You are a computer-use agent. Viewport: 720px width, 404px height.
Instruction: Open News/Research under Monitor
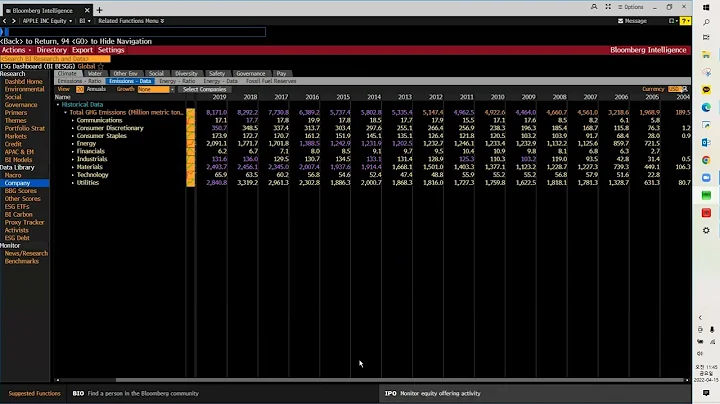coord(26,253)
